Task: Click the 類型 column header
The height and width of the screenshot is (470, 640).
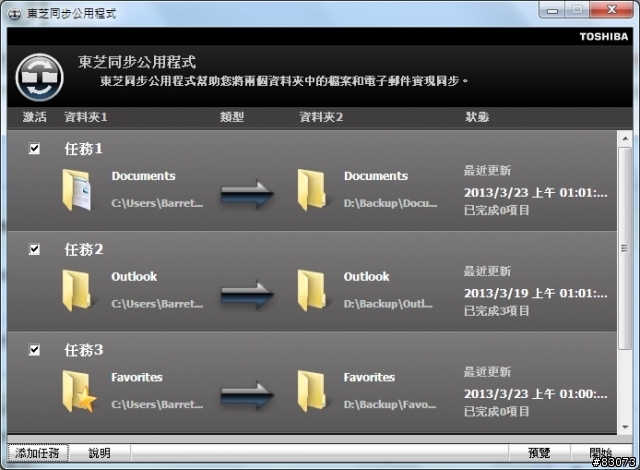Action: tap(232, 117)
